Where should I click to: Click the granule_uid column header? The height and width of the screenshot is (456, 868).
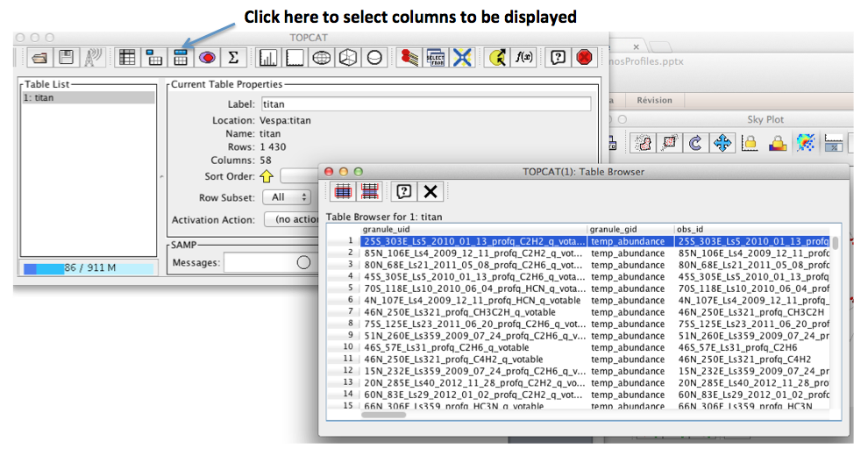473,229
